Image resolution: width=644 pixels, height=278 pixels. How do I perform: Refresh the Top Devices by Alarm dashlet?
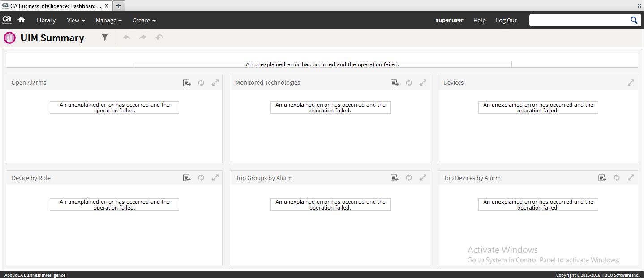(617, 178)
